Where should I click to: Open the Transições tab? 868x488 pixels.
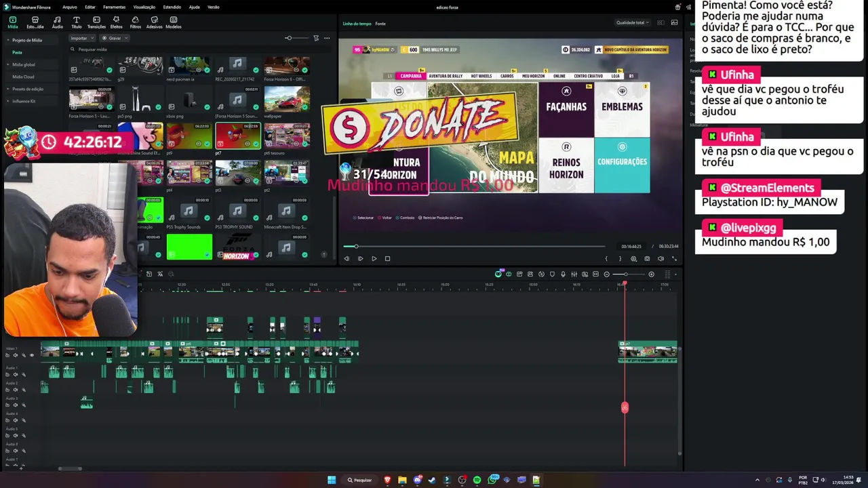96,22
